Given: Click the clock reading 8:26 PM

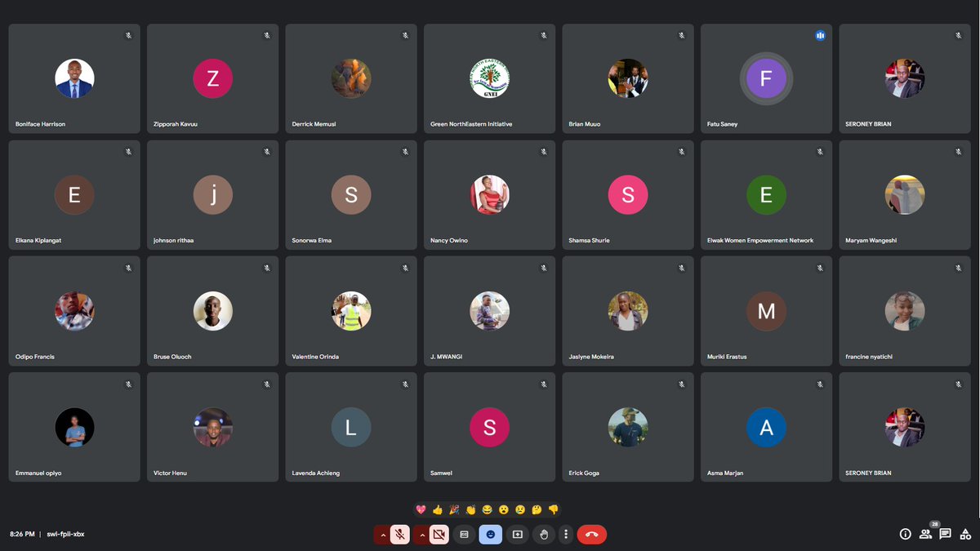Looking at the screenshot, I should (x=22, y=534).
